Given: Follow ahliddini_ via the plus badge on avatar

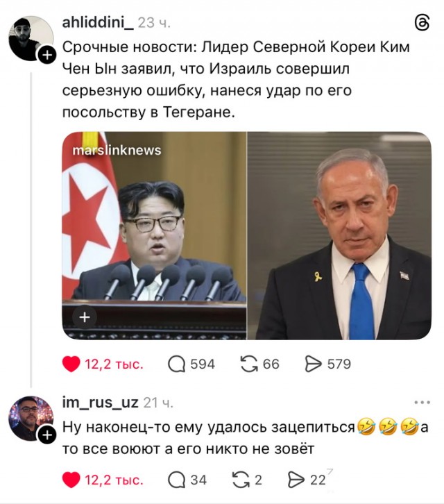Looking at the screenshot, I should [47, 56].
